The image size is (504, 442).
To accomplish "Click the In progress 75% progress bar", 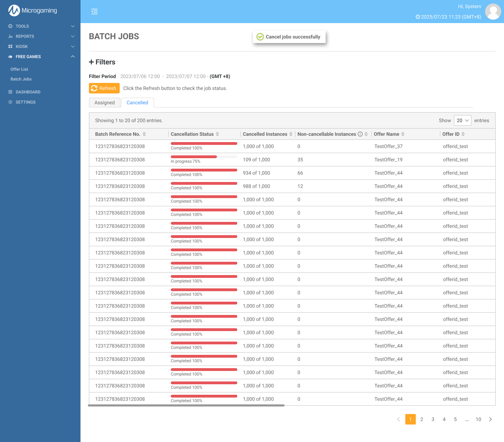I will 204,157.
